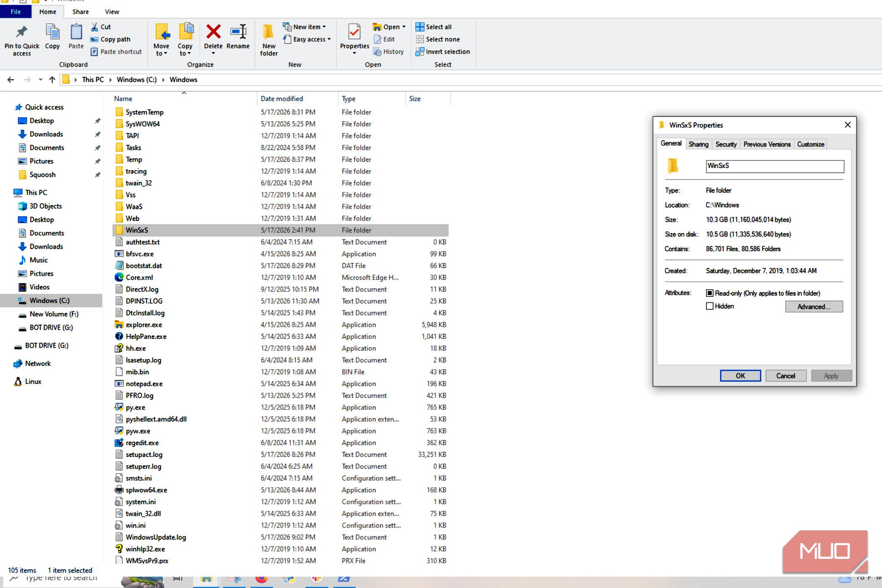Click History in the Open group
The image size is (882, 588).
pos(388,52)
